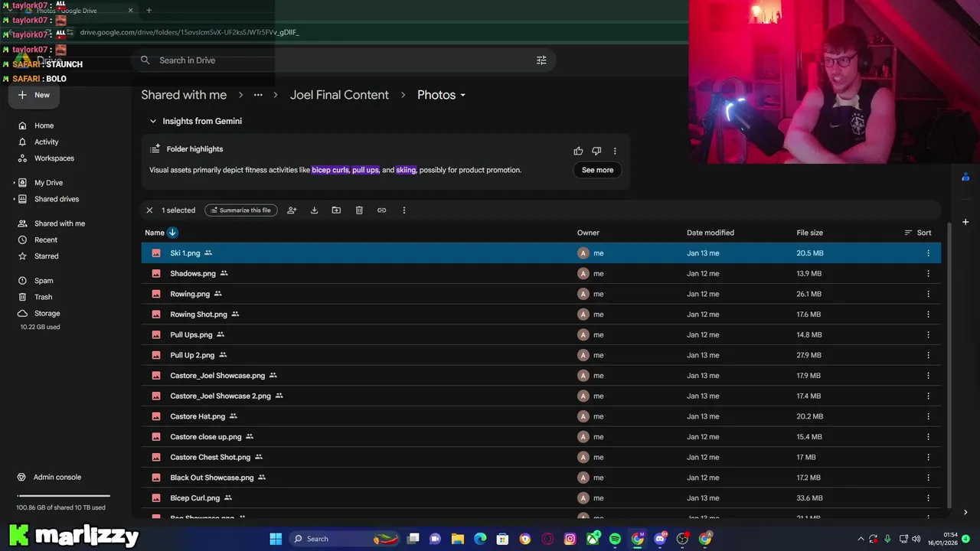
Task: Select Rowing Shot.png file
Action: click(x=541, y=315)
